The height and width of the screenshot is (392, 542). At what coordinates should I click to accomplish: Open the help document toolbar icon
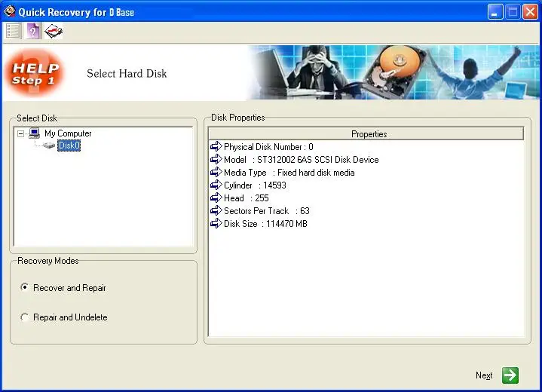pyautogui.click(x=33, y=31)
